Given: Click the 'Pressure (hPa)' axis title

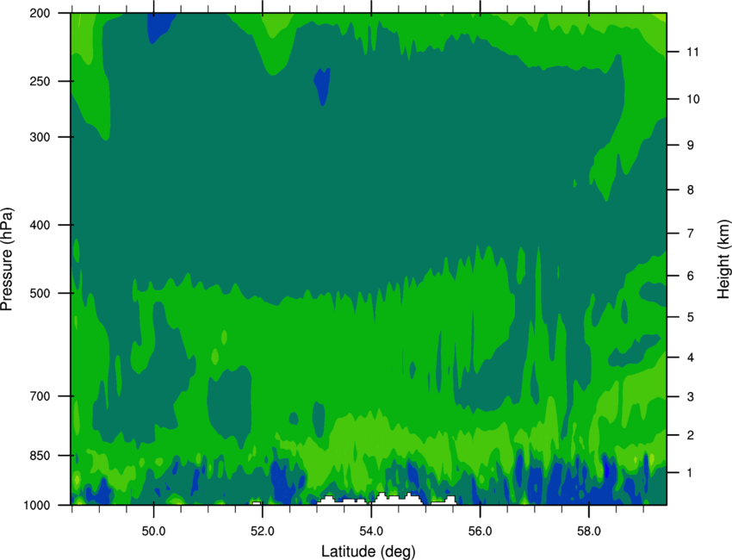Looking at the screenshot, I should click(8, 259).
